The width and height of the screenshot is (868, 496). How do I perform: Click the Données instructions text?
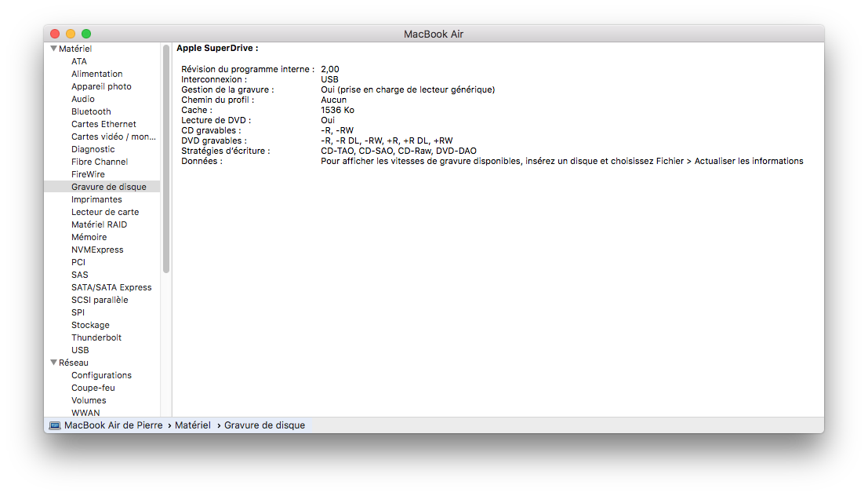pyautogui.click(x=562, y=161)
